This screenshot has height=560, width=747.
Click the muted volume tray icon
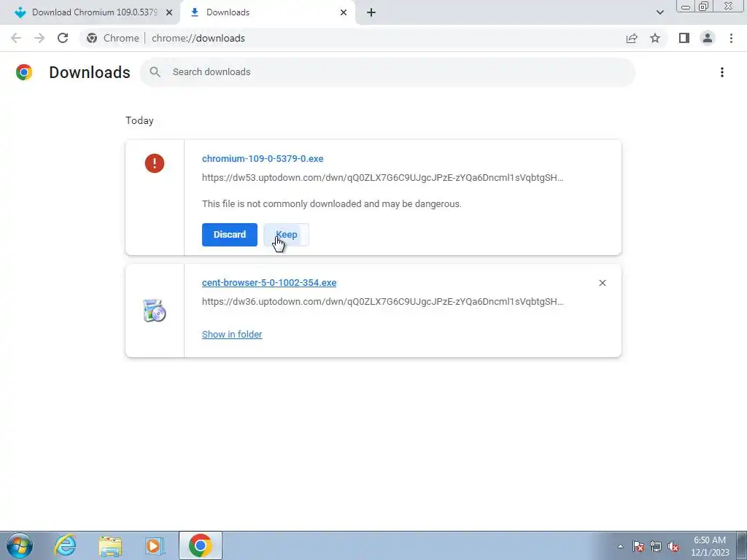(x=673, y=546)
